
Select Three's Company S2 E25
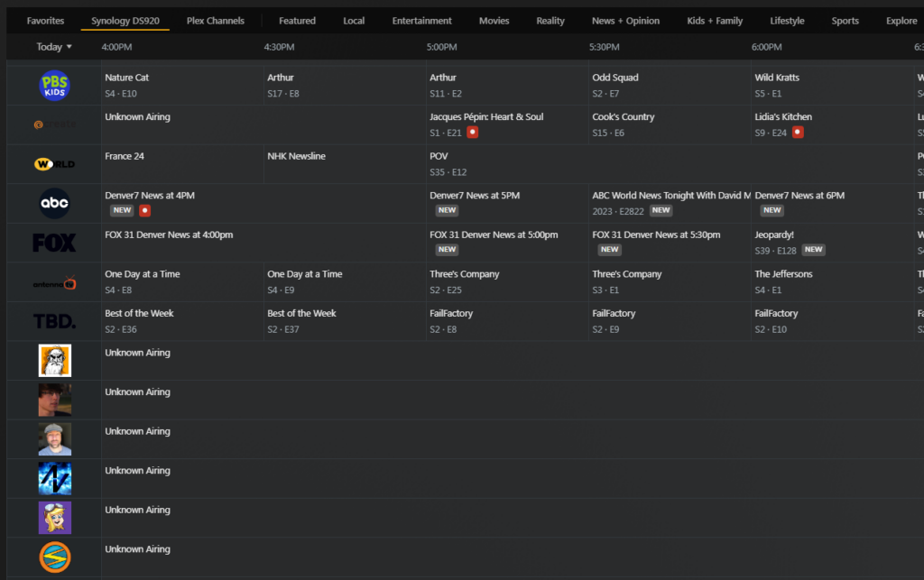click(x=507, y=282)
